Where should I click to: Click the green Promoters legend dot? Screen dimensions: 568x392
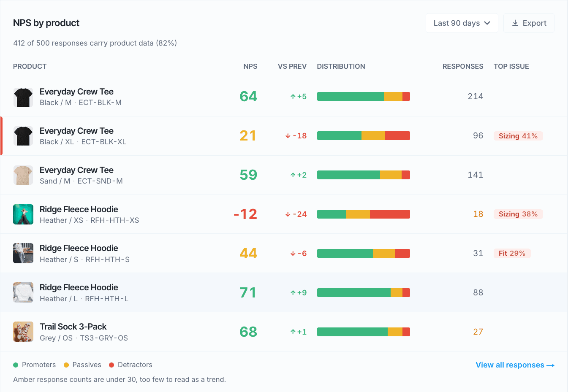coord(16,365)
